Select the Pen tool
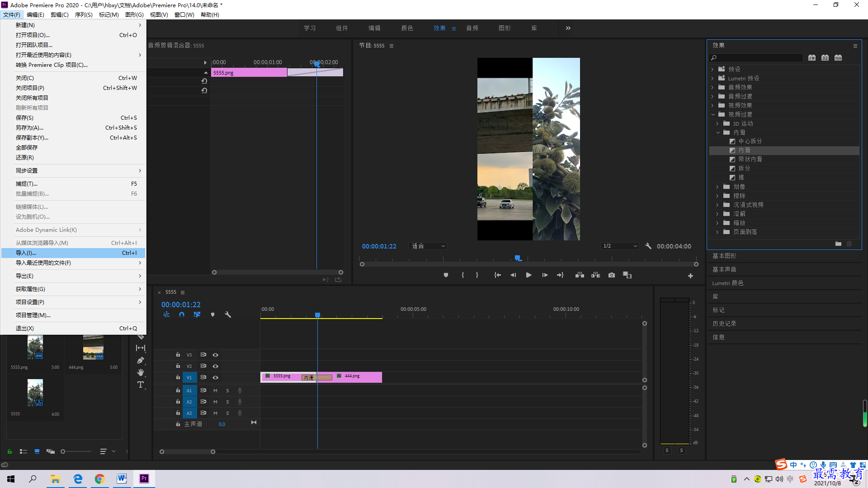The image size is (868, 488). click(x=141, y=360)
